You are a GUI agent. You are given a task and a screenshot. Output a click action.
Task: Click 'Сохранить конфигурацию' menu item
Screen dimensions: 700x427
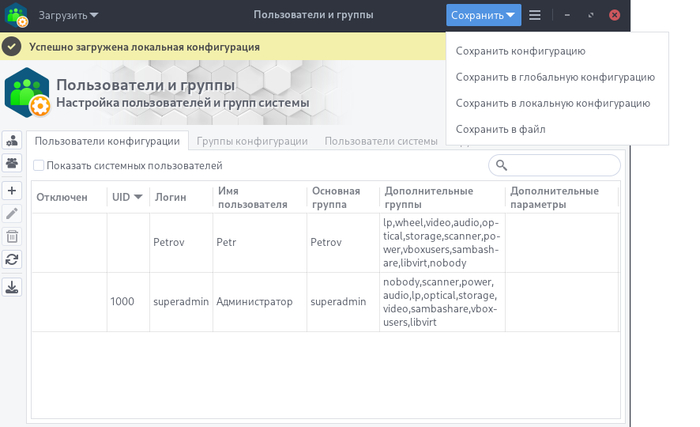(520, 51)
